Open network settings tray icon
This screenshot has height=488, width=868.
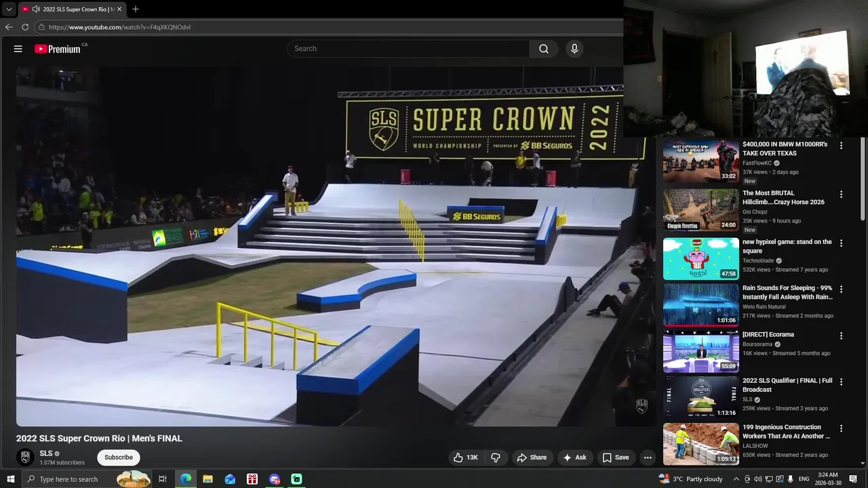(x=769, y=479)
